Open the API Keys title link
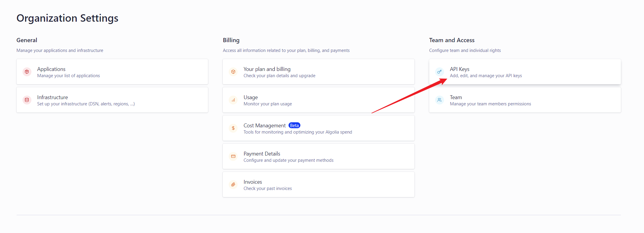This screenshot has width=644, height=233. coord(459,69)
